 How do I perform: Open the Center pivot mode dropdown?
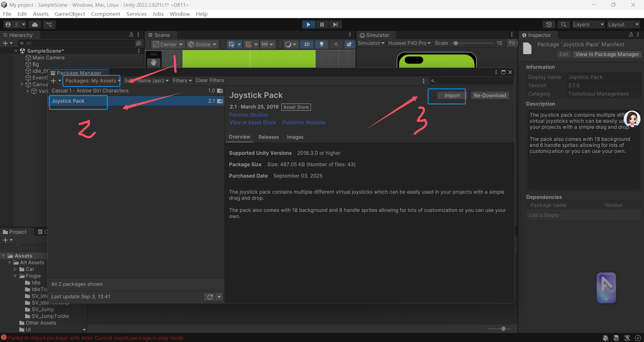pos(168,44)
